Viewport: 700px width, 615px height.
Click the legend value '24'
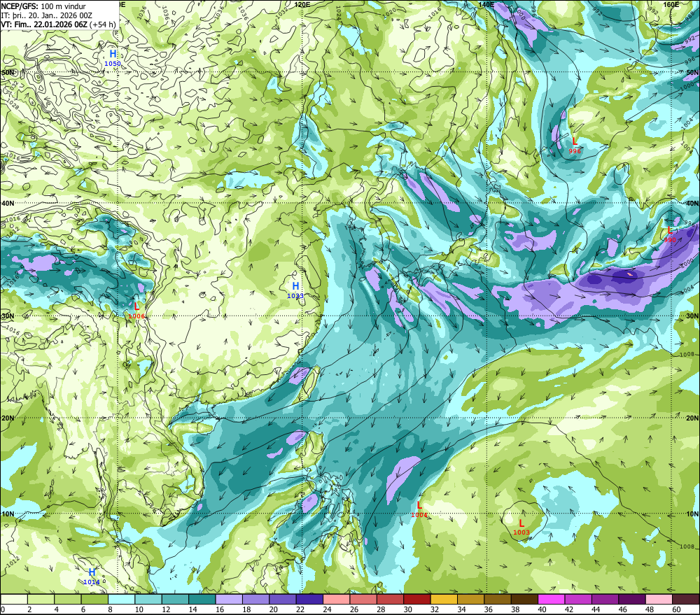tap(327, 609)
